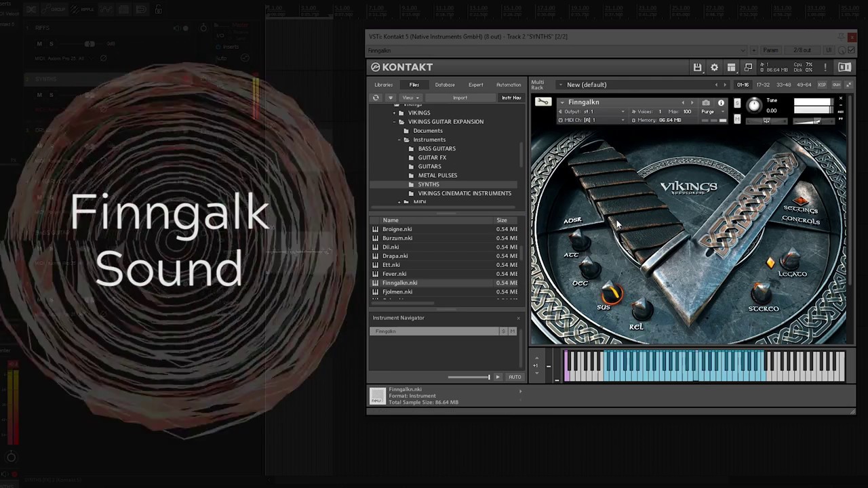
Task: Show the aux sends panel
Action: tap(836, 85)
